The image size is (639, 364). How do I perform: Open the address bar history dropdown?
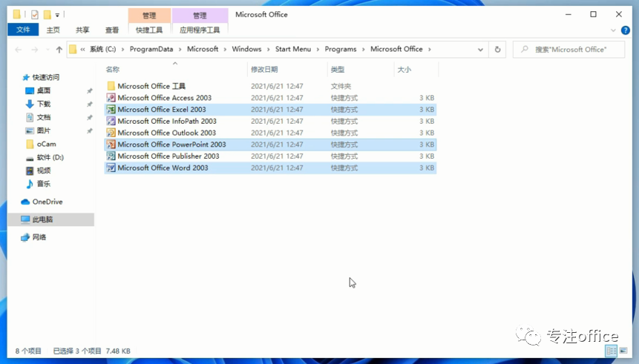[x=480, y=49]
